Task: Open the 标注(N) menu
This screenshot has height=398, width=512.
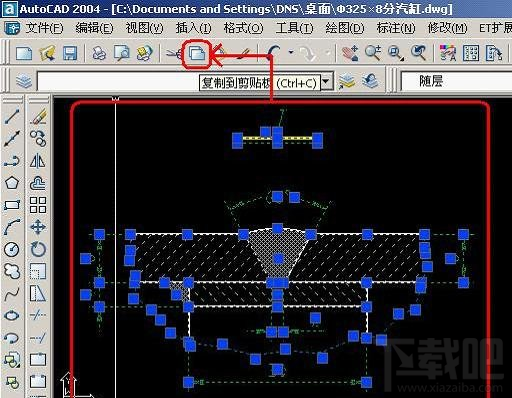Action: pos(396,28)
